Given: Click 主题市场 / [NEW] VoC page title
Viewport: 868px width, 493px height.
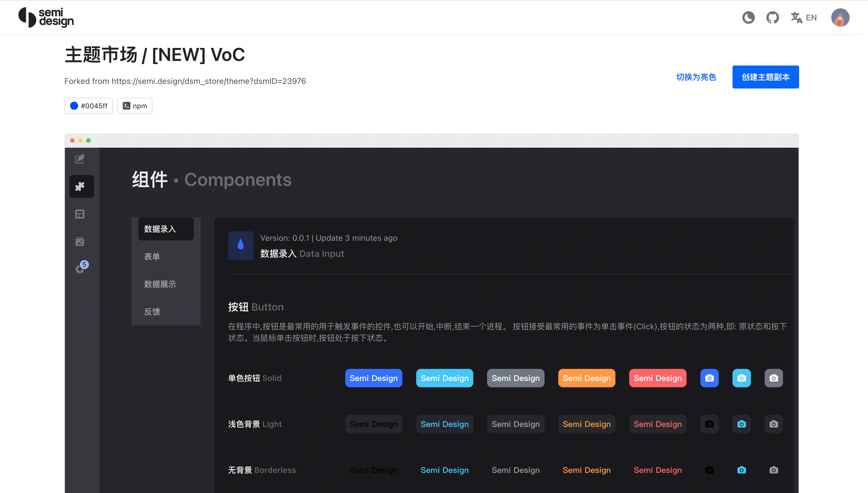Looking at the screenshot, I should coord(155,55).
